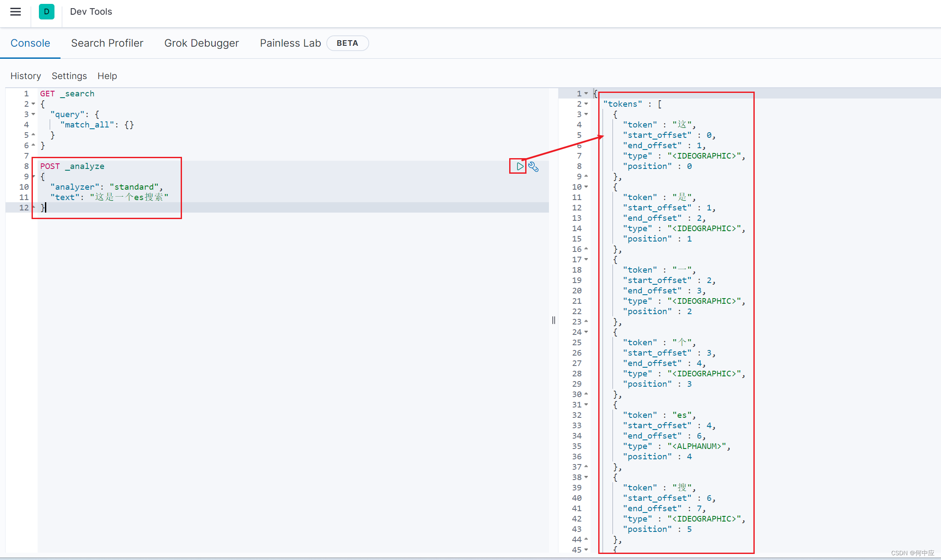The image size is (941, 560).
Task: Click the Console tab
Action: 31,43
